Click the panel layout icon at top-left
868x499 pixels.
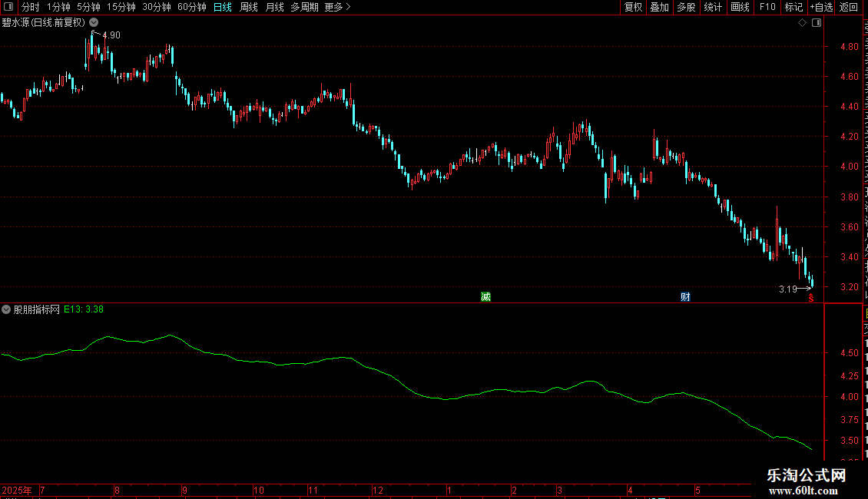[8, 7]
